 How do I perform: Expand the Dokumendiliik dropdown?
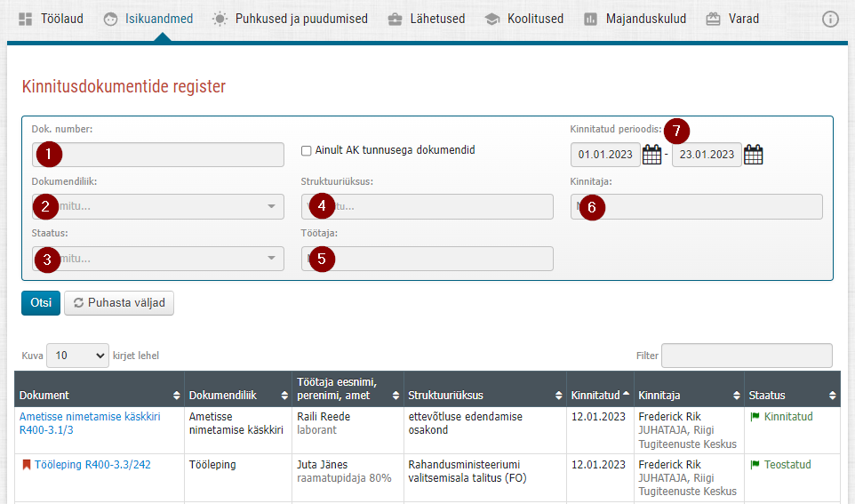coord(158,207)
